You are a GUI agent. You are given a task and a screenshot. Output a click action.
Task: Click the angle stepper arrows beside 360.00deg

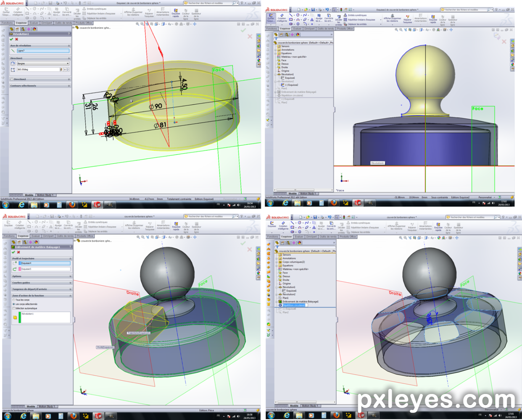(67, 69)
